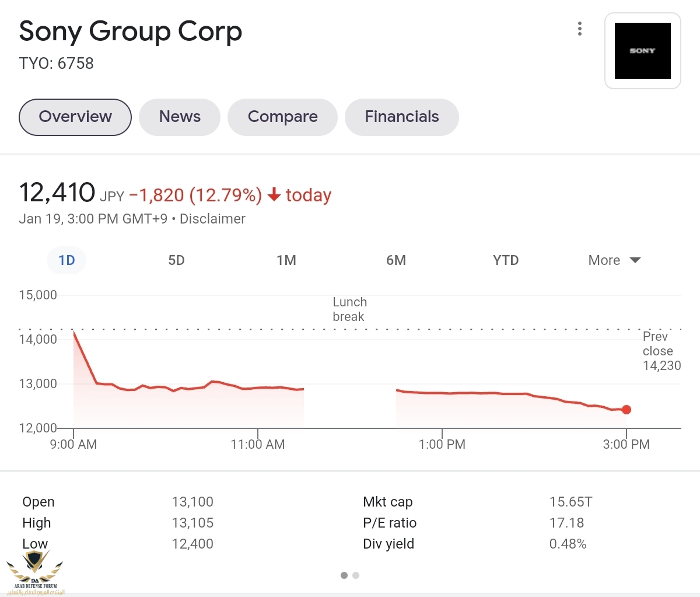Viewport: 700px width, 597px height.
Task: Click the Open value 13,100
Action: [192, 502]
